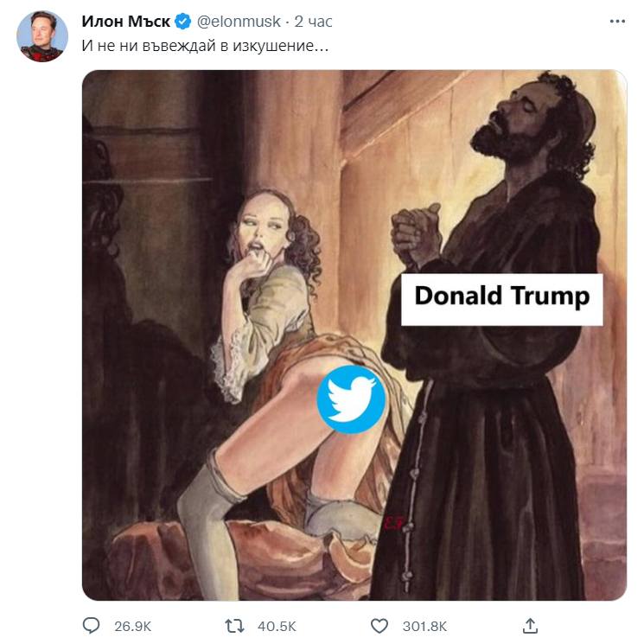Click the "2 час" timestamp
The width and height of the screenshot is (644, 644).
(313, 21)
